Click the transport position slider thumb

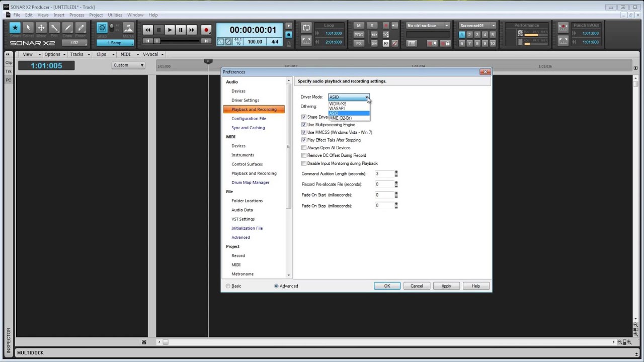(x=156, y=41)
